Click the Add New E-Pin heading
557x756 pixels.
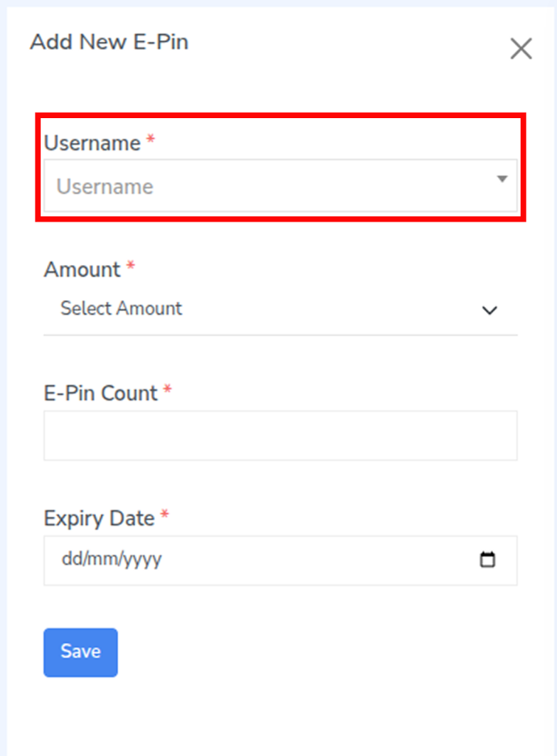point(109,42)
